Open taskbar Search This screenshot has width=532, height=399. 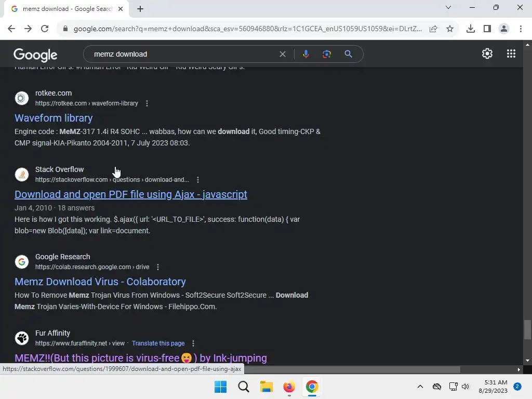click(243, 387)
